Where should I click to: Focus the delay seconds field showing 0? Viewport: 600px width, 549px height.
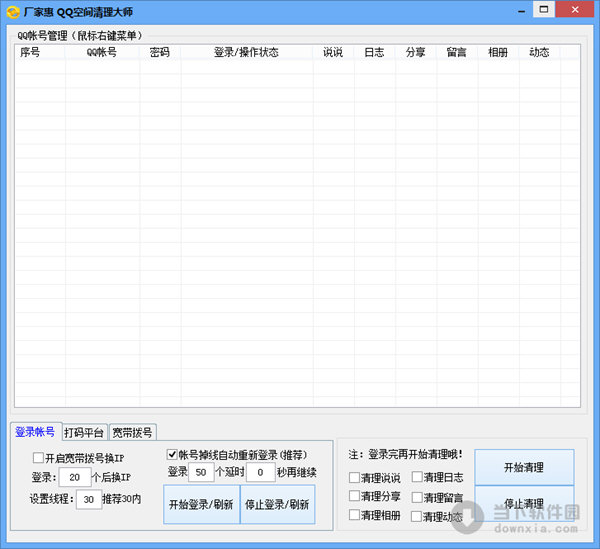[261, 472]
